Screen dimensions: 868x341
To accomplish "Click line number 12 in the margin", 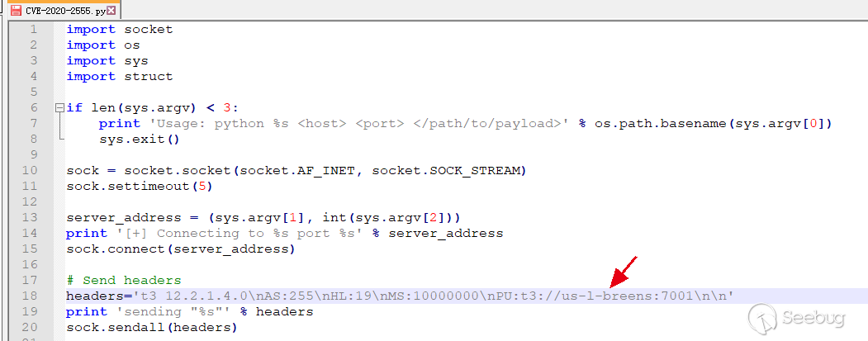I will [30, 202].
